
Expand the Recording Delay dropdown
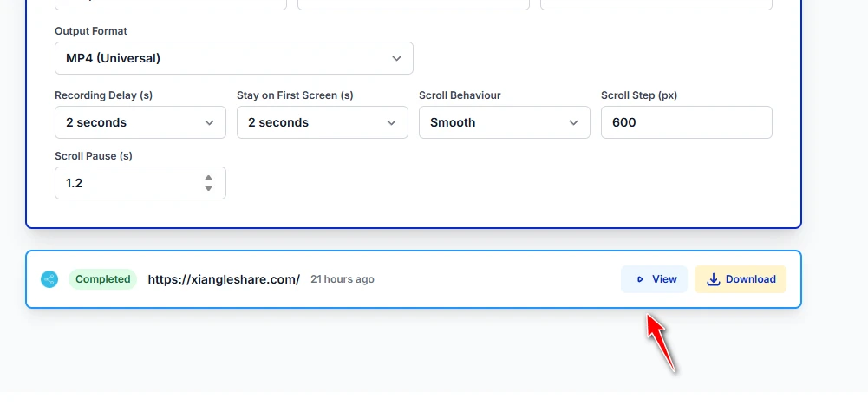140,122
